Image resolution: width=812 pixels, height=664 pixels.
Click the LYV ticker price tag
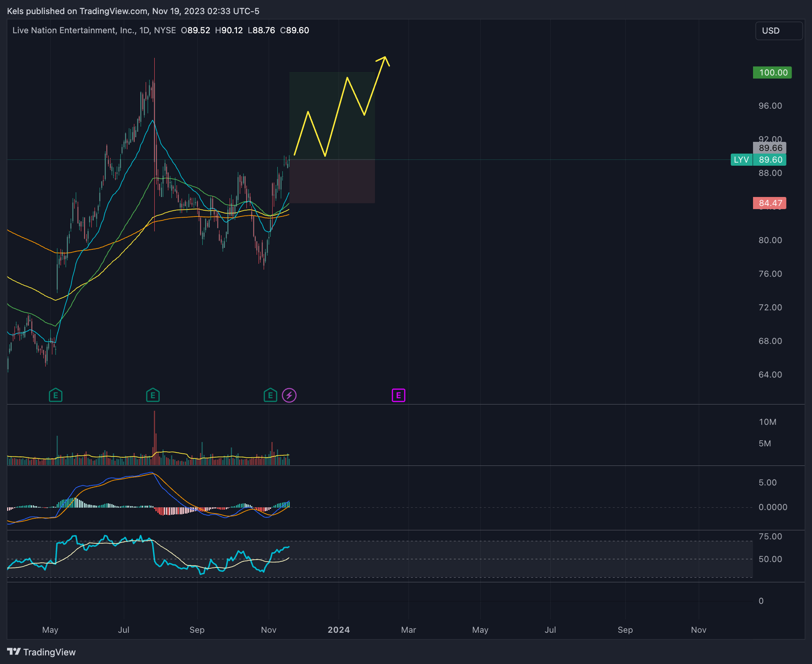(x=741, y=159)
